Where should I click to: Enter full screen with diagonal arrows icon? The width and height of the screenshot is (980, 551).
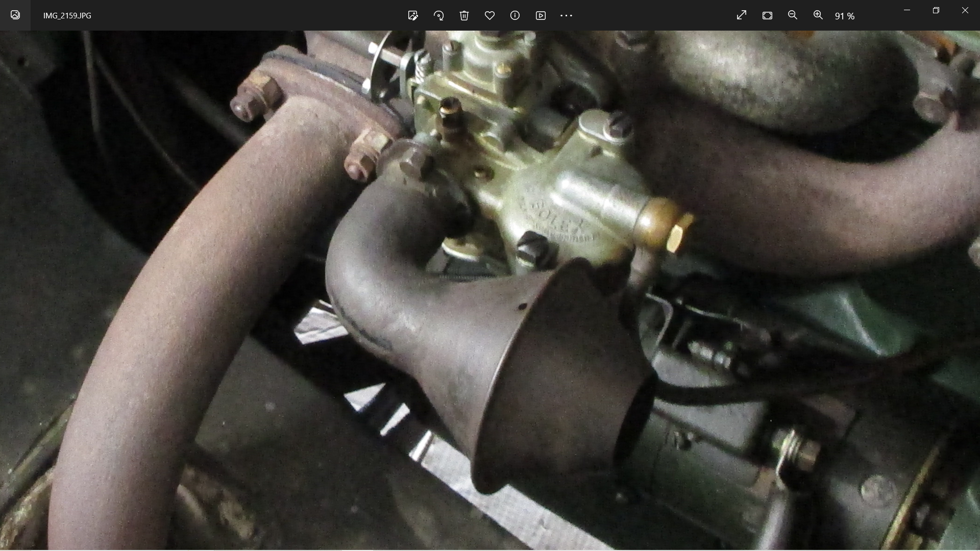tap(742, 15)
